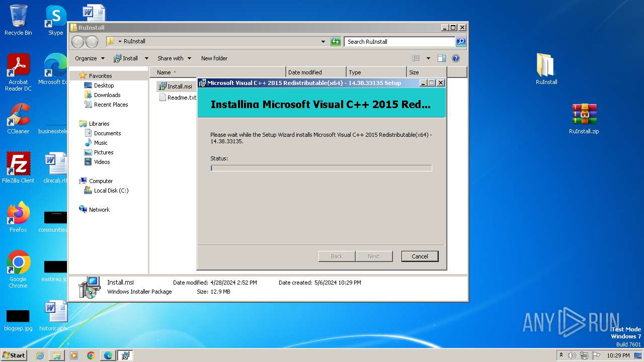Open the Install dropdown arrow
This screenshot has height=362, width=644.
[x=146, y=58]
